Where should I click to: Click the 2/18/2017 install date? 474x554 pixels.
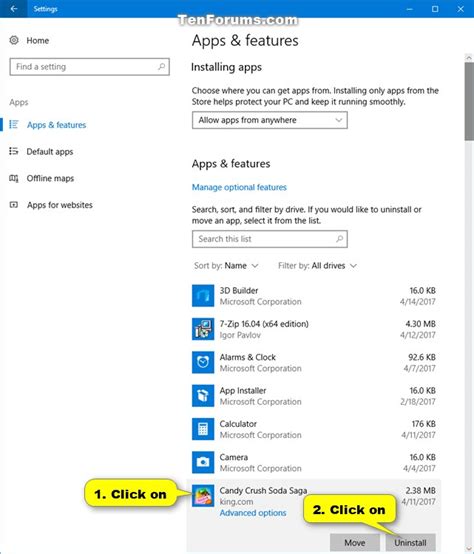click(x=418, y=402)
